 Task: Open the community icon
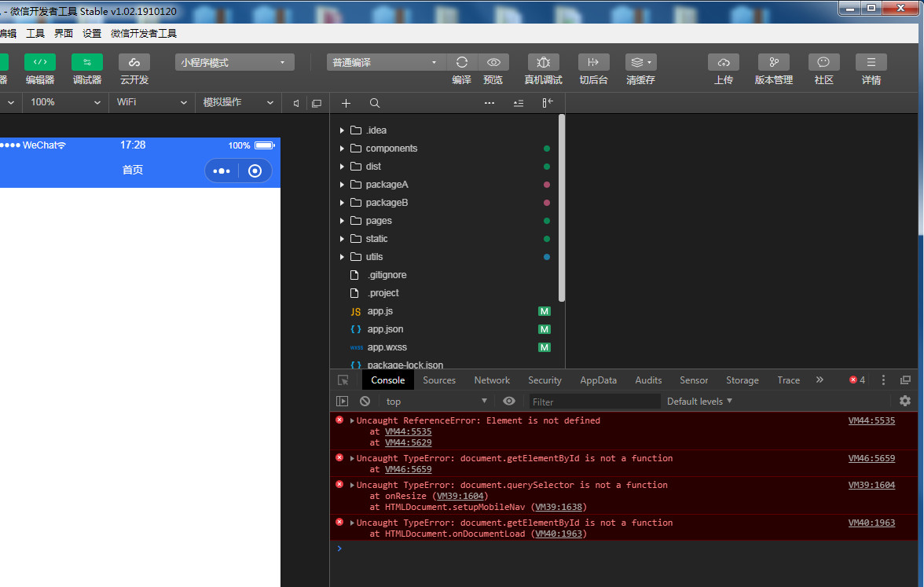[x=823, y=62]
